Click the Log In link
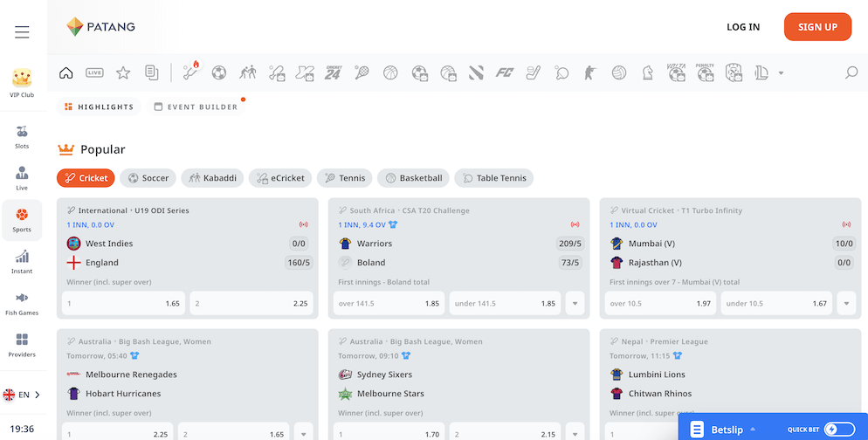Screen dimensions: 868x440 tap(743, 27)
